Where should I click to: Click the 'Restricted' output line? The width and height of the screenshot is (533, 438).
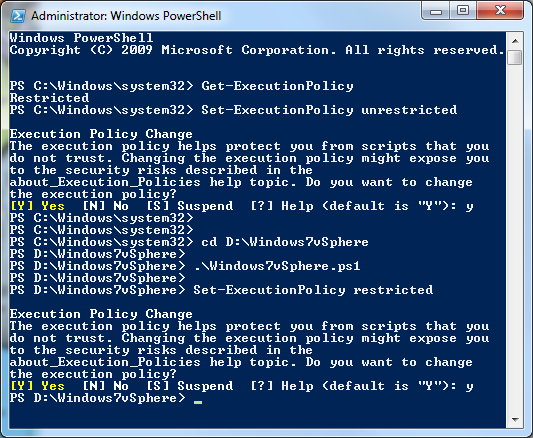pyautogui.click(x=49, y=98)
